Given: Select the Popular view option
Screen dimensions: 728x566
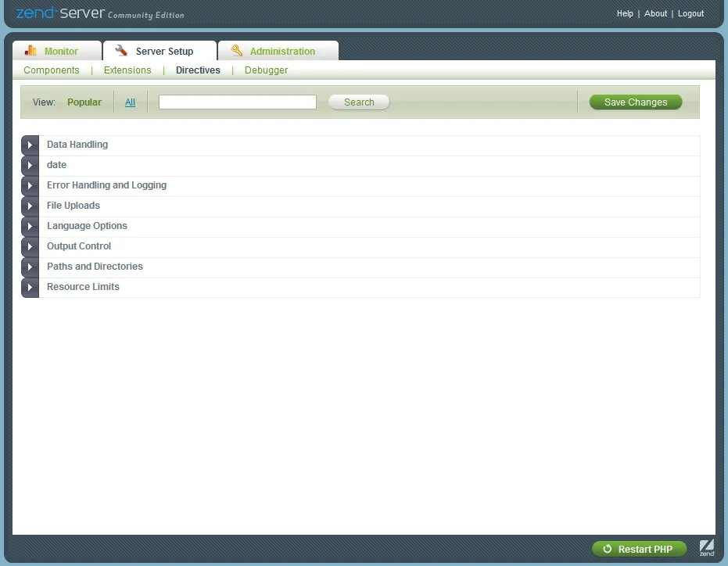Looking at the screenshot, I should click(84, 102).
